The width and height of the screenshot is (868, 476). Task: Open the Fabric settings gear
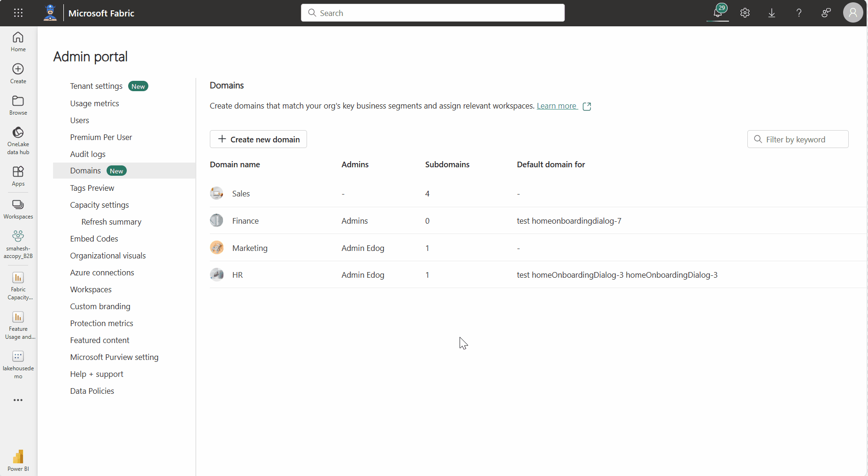coord(745,13)
